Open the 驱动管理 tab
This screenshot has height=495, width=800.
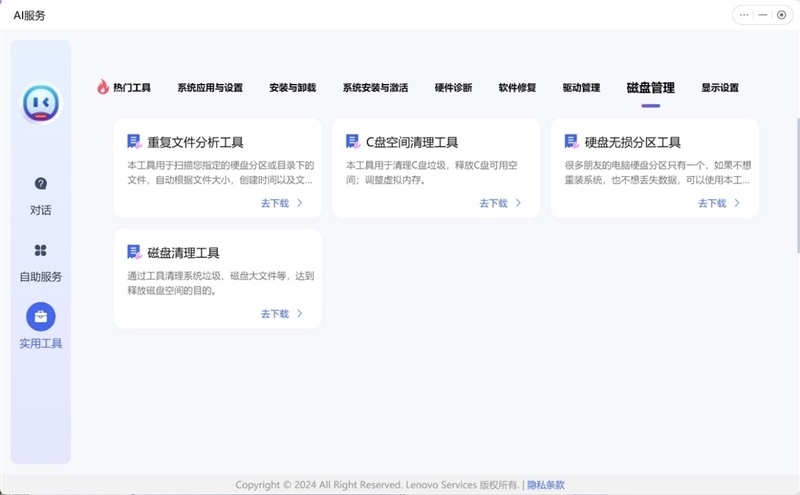[581, 88]
